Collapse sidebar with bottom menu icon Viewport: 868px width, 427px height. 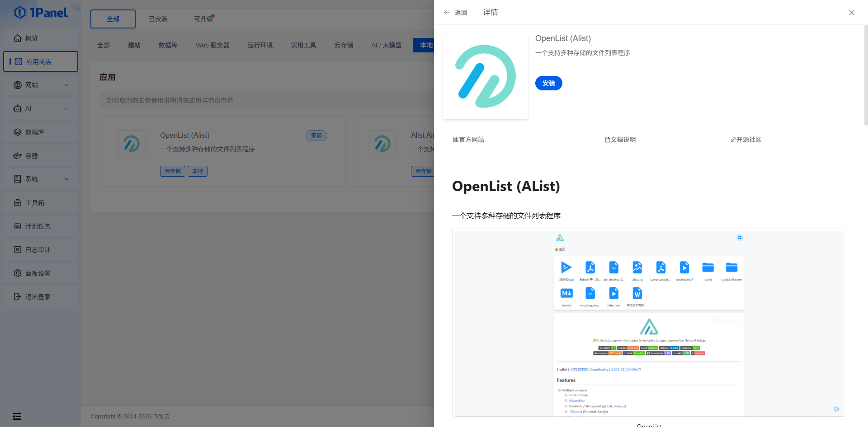17,417
